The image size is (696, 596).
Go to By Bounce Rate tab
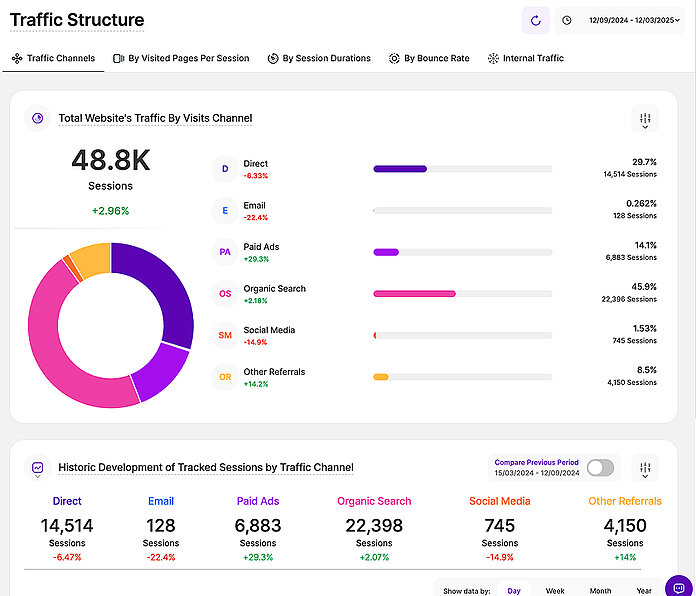(429, 59)
